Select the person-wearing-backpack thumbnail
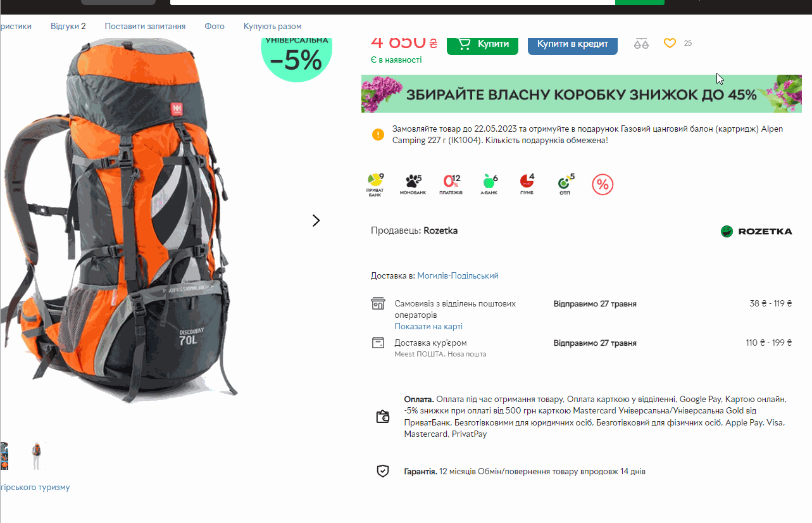Image resolution: width=812 pixels, height=523 pixels. click(36, 456)
